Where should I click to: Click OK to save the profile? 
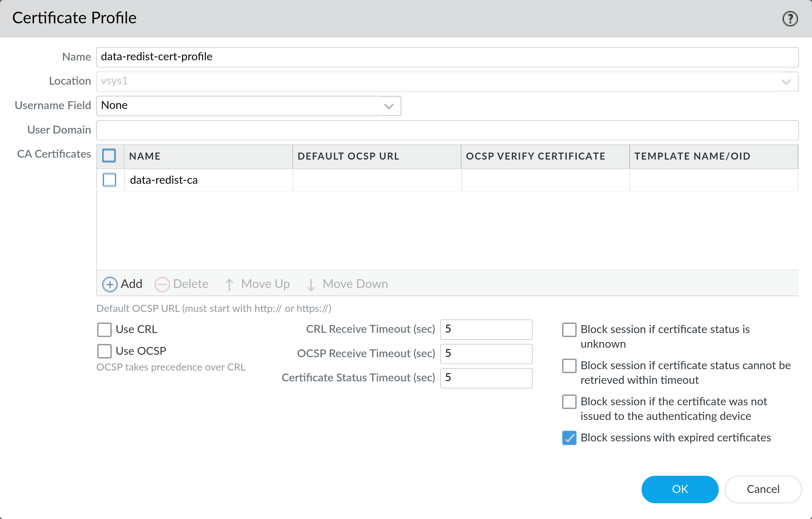click(x=680, y=489)
